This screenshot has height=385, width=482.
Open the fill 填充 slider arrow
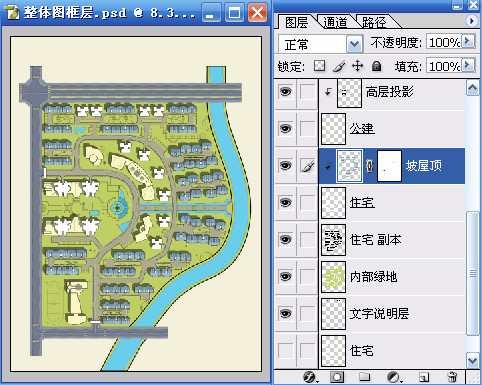click(x=468, y=65)
